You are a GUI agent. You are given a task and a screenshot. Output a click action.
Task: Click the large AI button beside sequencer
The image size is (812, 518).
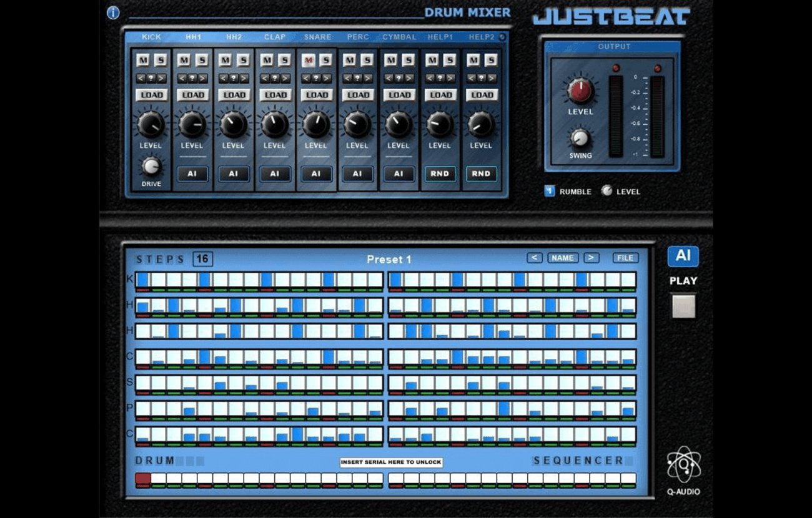683,256
